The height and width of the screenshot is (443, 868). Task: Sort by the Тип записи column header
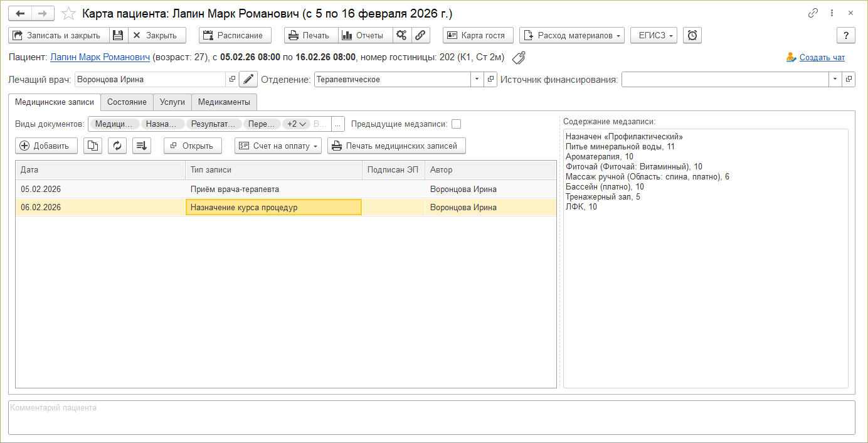click(x=273, y=169)
